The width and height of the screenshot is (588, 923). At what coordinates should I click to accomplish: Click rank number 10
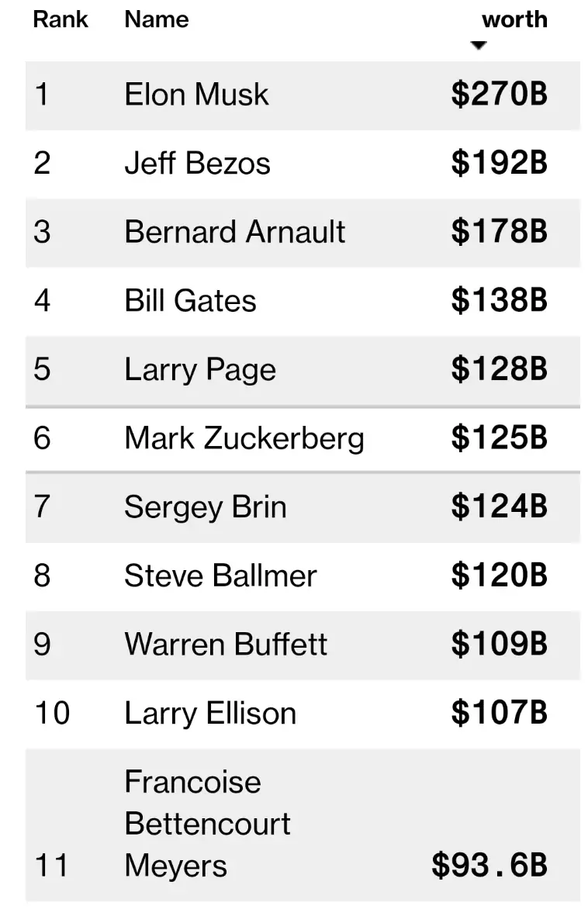click(x=52, y=714)
